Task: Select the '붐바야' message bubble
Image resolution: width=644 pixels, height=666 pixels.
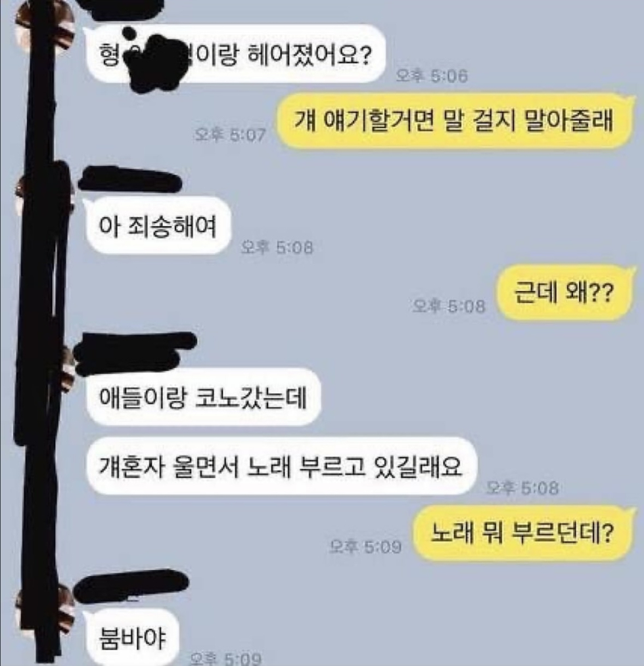Action: click(132, 637)
